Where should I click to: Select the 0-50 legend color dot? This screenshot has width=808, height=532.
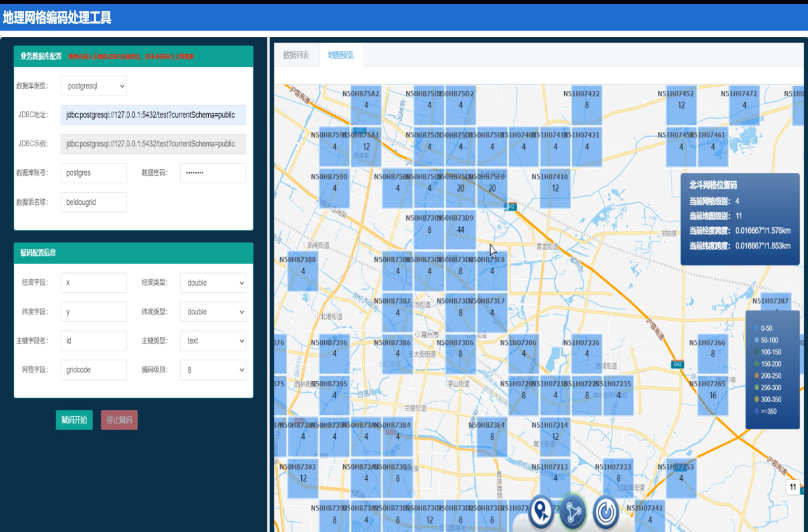(756, 328)
